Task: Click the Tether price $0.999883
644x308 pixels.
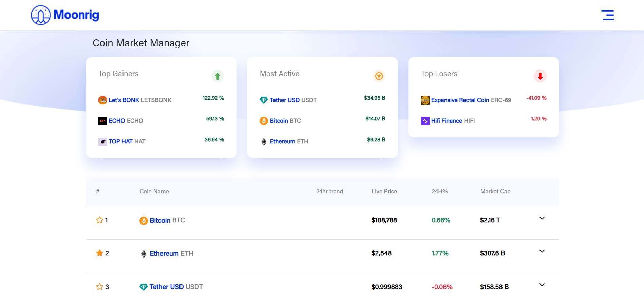Action: coord(387,287)
